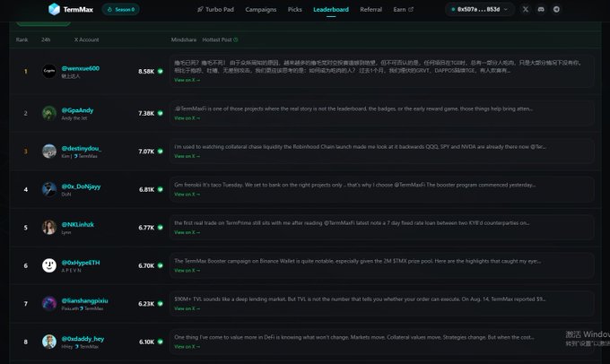The image size is (610, 364).
Task: Click View on X for @0xHypeETH post
Action: (x=187, y=271)
